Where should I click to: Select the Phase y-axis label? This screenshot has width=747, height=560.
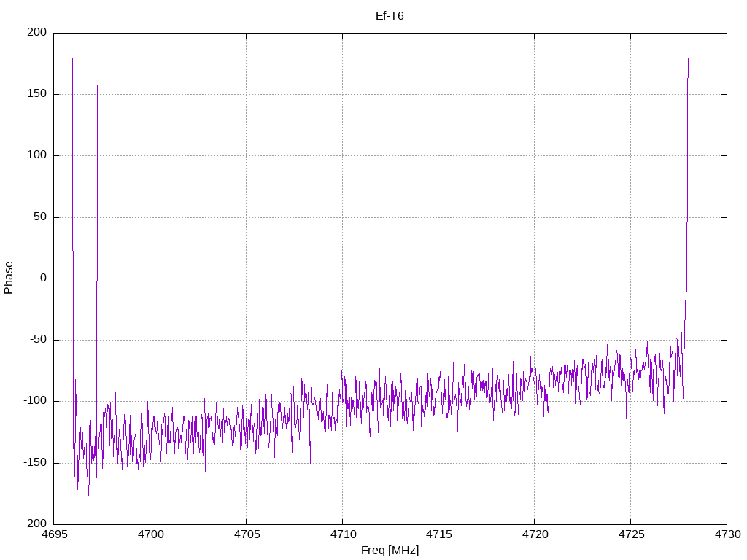point(9,278)
